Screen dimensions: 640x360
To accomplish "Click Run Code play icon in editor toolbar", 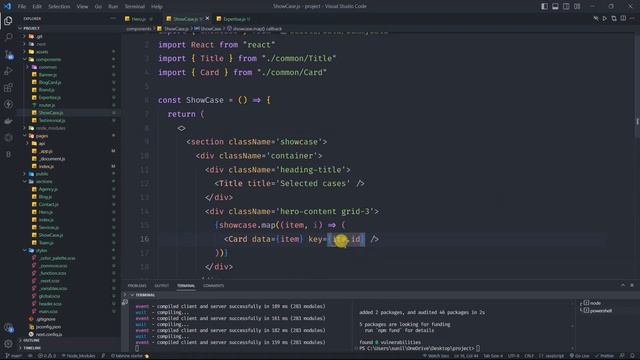I will [604, 18].
